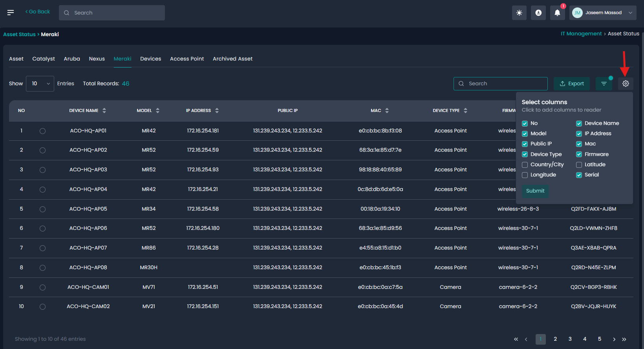Viewport: 644px width, 349px height.
Task: Click device name ACO-HQ-AP05
Action: coord(88,209)
